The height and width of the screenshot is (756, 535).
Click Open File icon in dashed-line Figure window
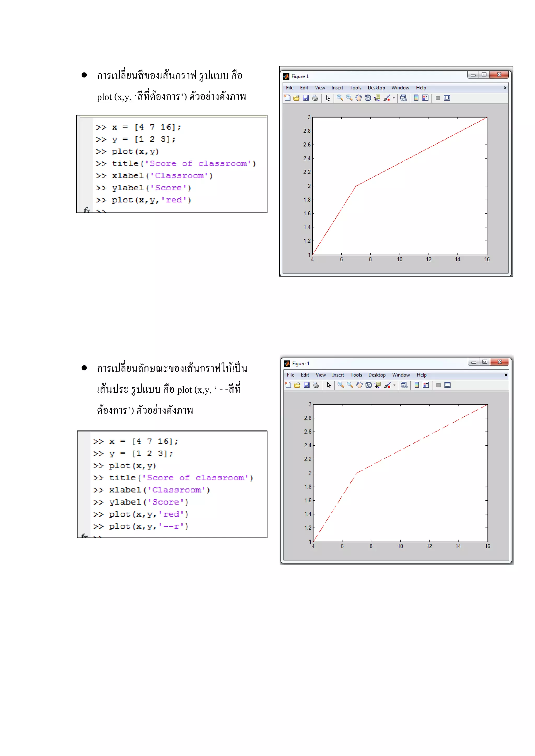(298, 385)
